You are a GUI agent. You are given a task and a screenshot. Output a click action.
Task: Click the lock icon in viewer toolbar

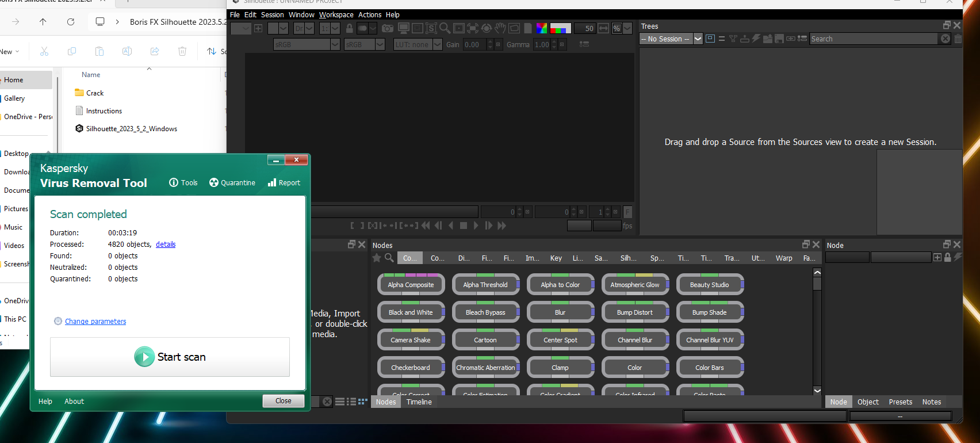pos(349,28)
